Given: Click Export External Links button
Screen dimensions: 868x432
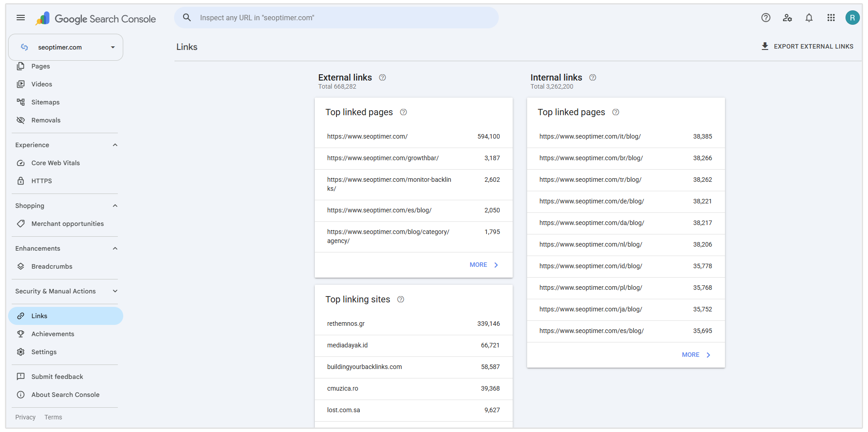Looking at the screenshot, I should click(x=807, y=46).
